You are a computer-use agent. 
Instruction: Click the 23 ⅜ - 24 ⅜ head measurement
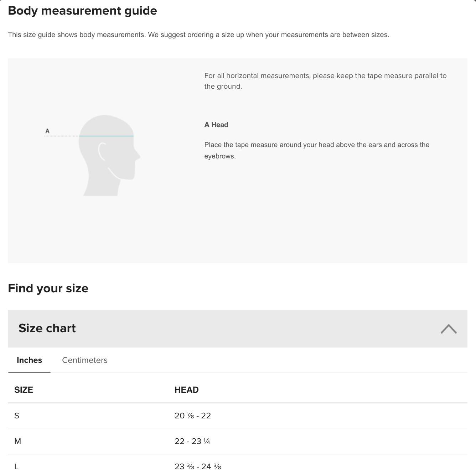tap(198, 466)
